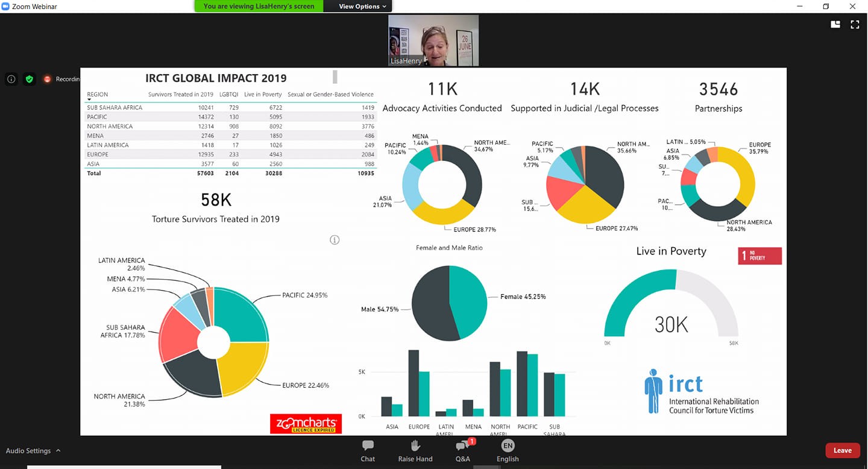Click the dashboard info circle icon

[x=335, y=240]
